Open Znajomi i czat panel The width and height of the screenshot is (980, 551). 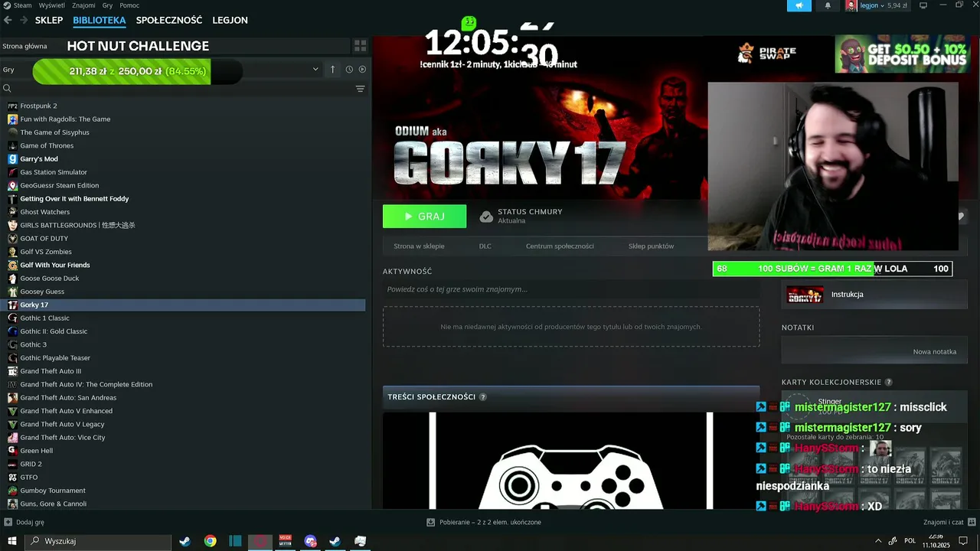(943, 522)
